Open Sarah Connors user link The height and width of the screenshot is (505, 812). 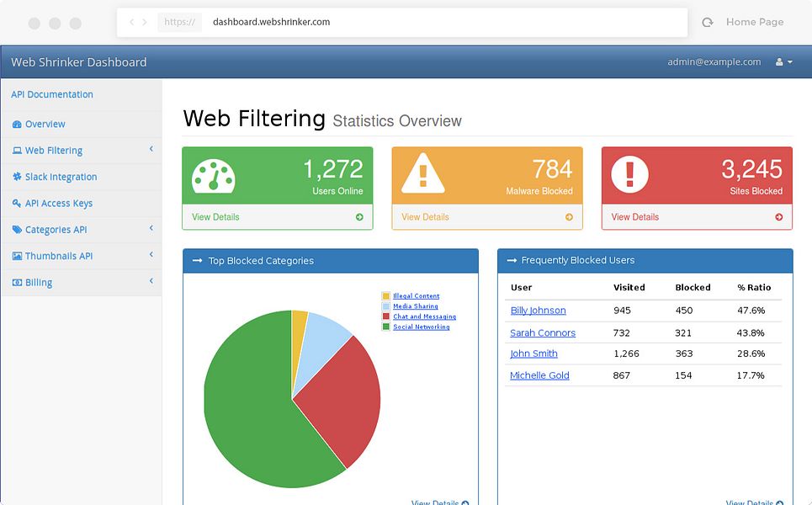(x=543, y=333)
